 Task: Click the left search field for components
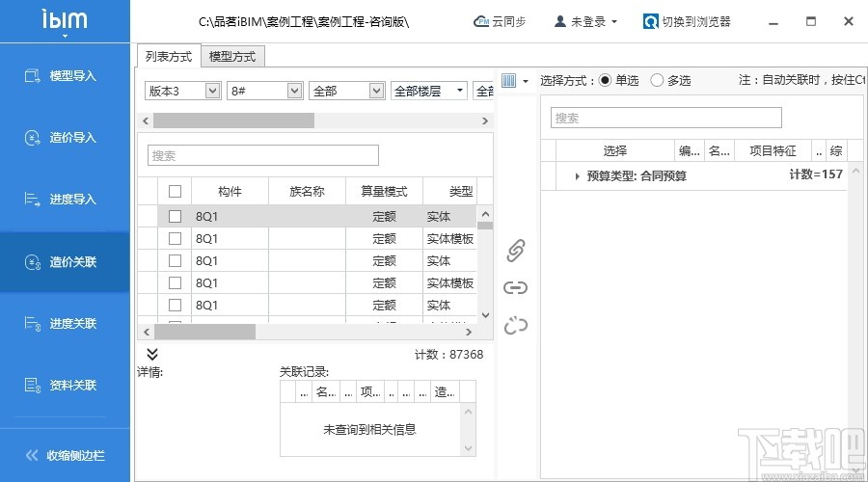pyautogui.click(x=263, y=155)
